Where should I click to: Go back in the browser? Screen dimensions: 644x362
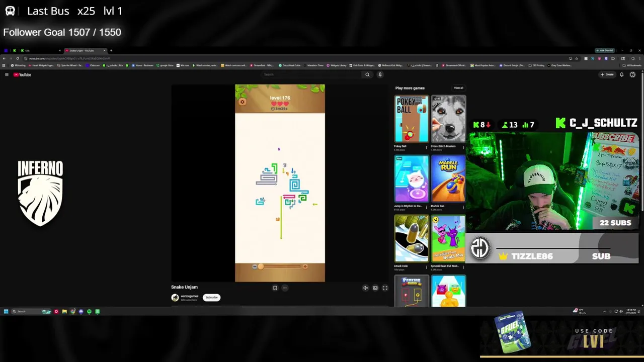4,58
